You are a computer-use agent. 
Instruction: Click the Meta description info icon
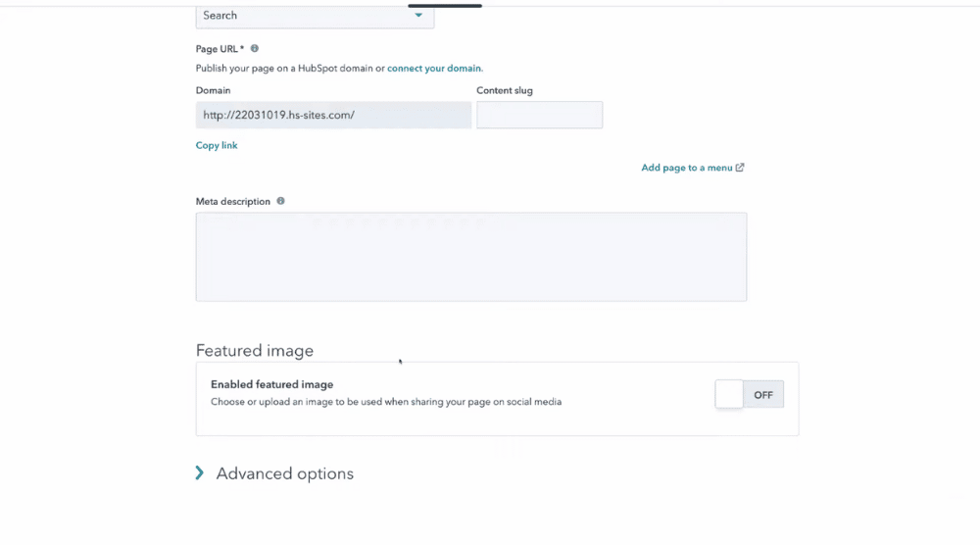click(280, 201)
